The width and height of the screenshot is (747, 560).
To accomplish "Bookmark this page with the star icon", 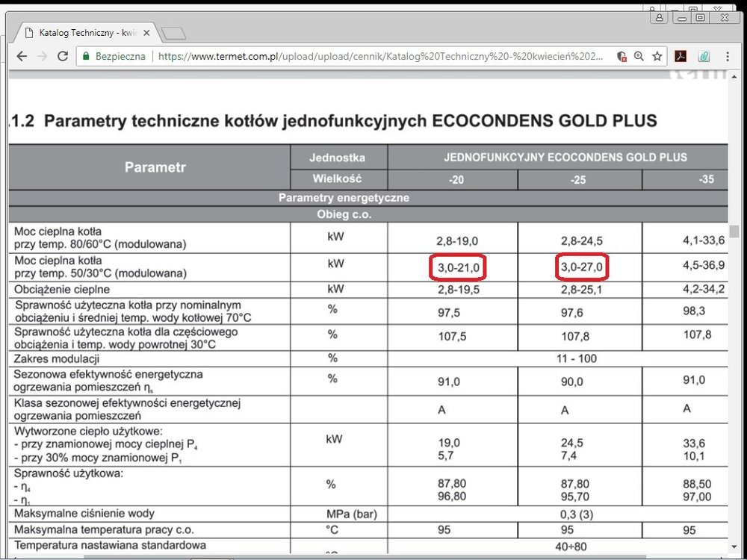I will [x=657, y=56].
